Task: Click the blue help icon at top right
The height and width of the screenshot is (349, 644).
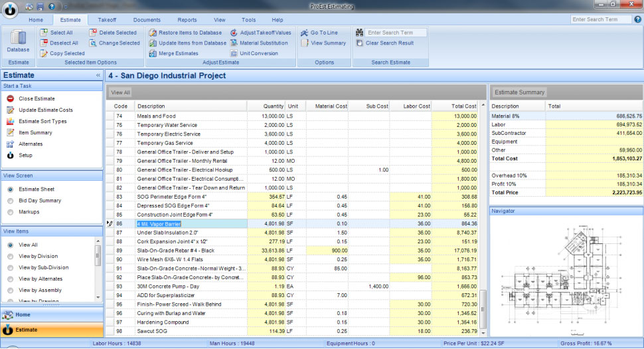Action: [637, 19]
